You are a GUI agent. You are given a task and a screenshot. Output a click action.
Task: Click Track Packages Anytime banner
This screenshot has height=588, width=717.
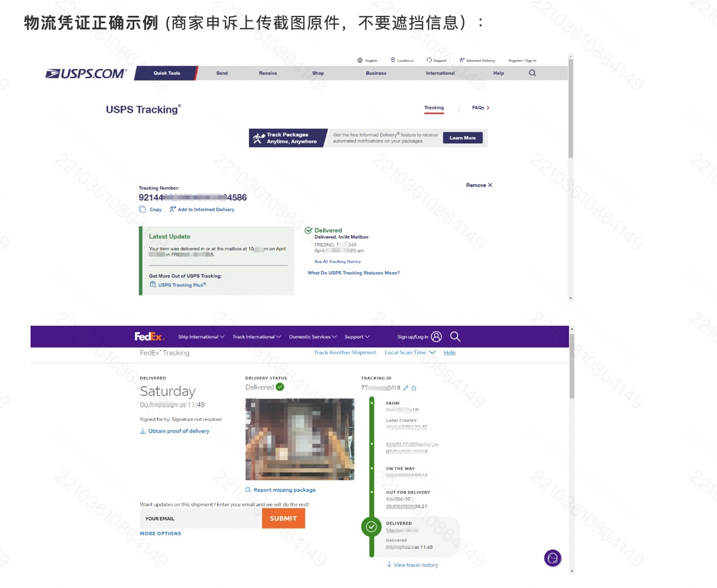(288, 138)
